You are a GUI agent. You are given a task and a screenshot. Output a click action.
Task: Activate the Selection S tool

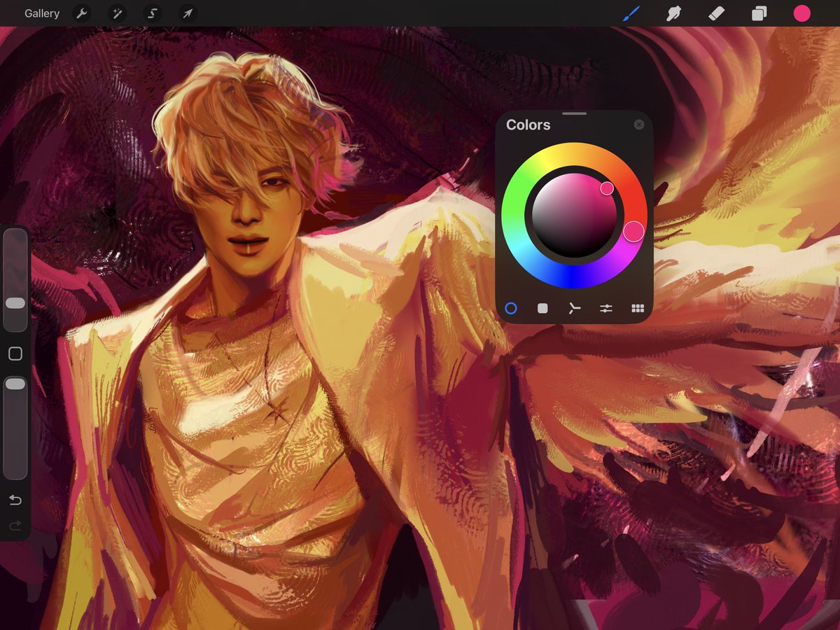pos(153,13)
